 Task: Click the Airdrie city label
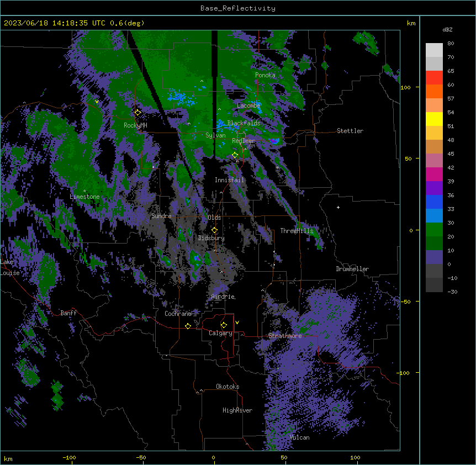223,297
